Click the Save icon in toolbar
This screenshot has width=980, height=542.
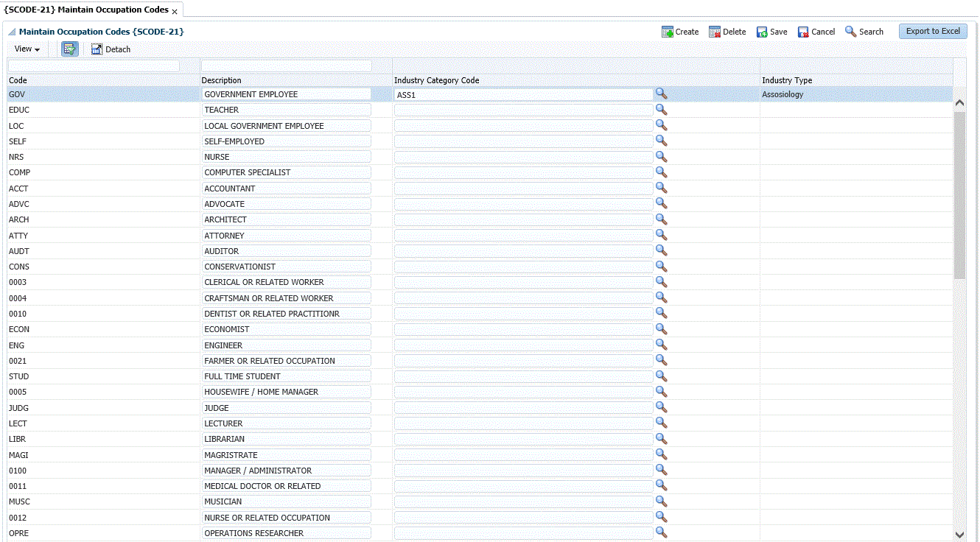click(762, 32)
